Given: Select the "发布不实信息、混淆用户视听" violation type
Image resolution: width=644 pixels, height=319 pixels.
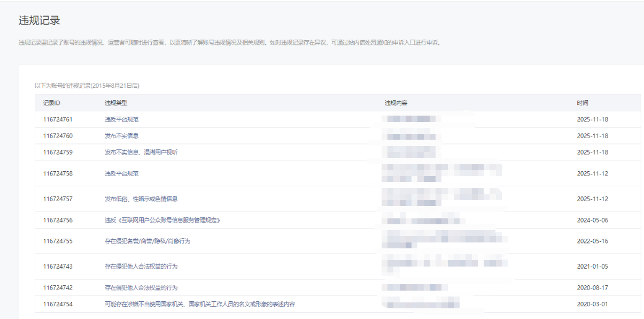Looking at the screenshot, I should [x=141, y=153].
